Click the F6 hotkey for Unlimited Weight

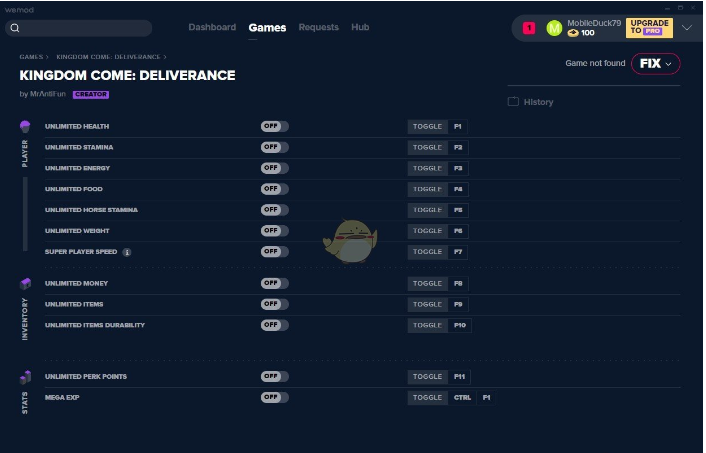[x=458, y=231]
